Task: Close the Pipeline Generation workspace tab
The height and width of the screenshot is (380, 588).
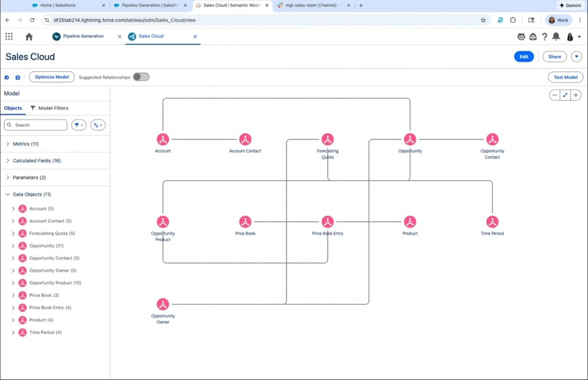Action: coord(120,37)
